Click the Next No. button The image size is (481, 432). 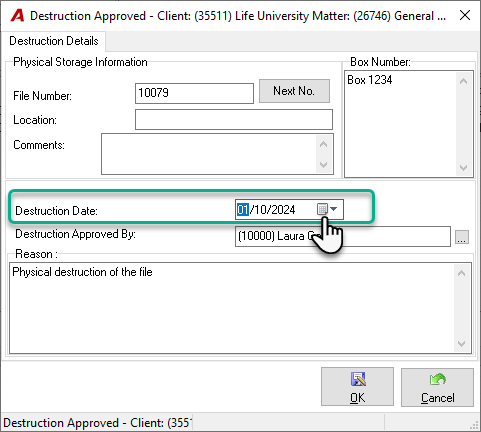point(294,91)
